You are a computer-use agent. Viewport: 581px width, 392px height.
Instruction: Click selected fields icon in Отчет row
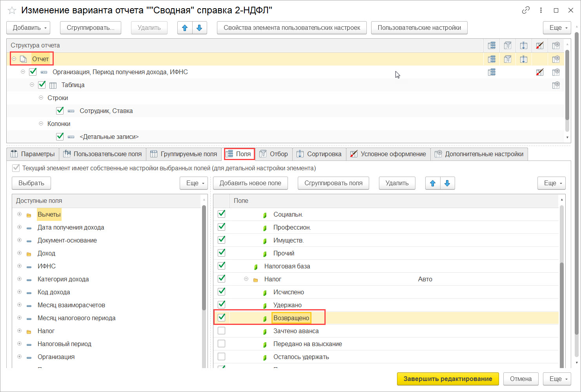(492, 59)
